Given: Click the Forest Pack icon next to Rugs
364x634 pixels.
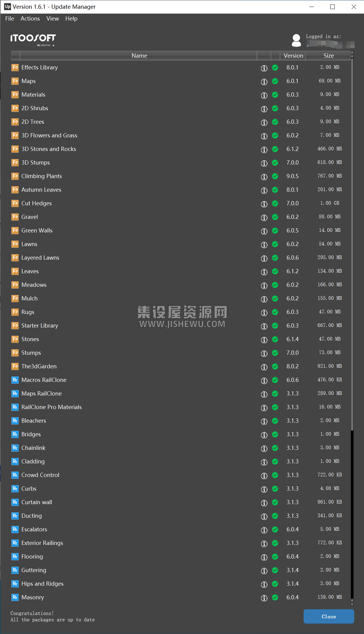Looking at the screenshot, I should (15, 312).
